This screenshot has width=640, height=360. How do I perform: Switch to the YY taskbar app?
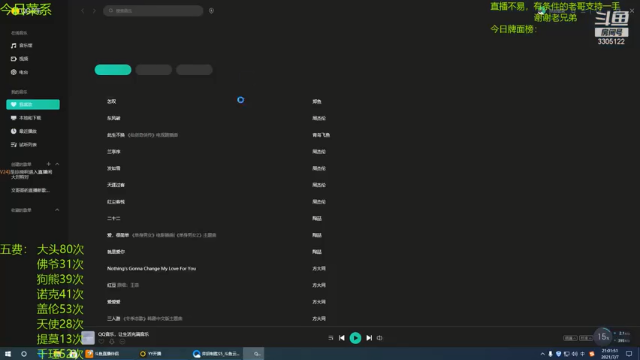(x=151, y=354)
